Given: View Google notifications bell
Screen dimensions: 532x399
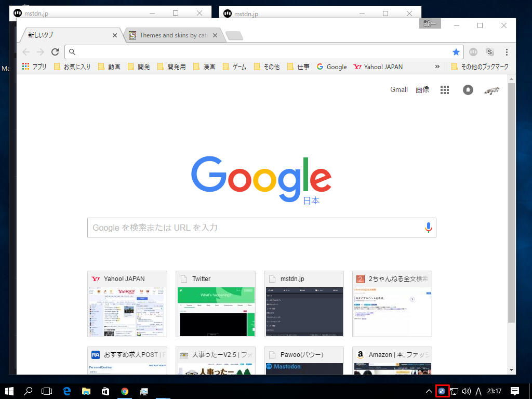Looking at the screenshot, I should tap(468, 90).
